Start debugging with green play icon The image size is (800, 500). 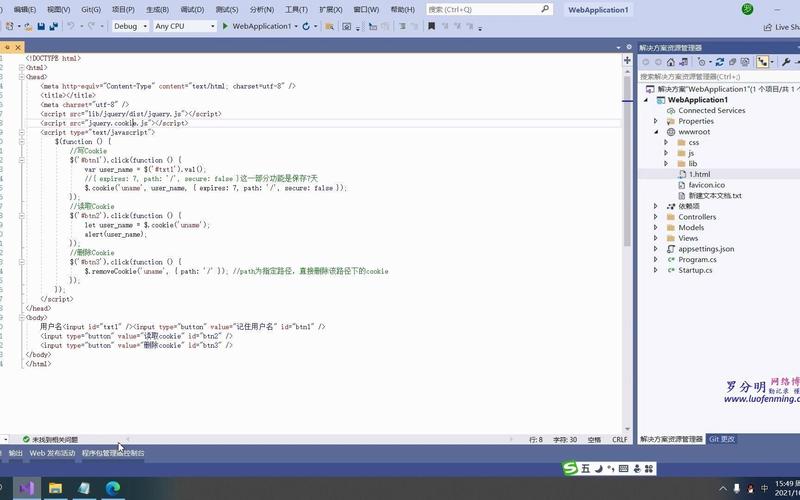(225, 26)
